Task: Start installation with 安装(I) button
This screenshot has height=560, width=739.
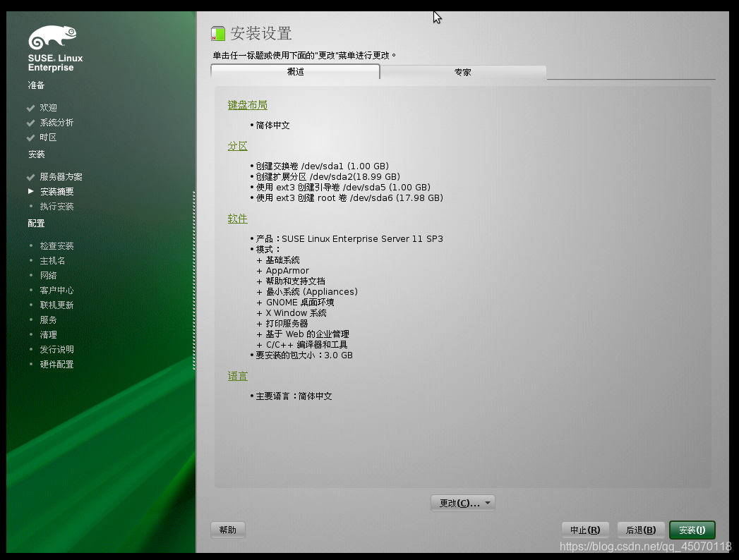Action: pyautogui.click(x=692, y=530)
